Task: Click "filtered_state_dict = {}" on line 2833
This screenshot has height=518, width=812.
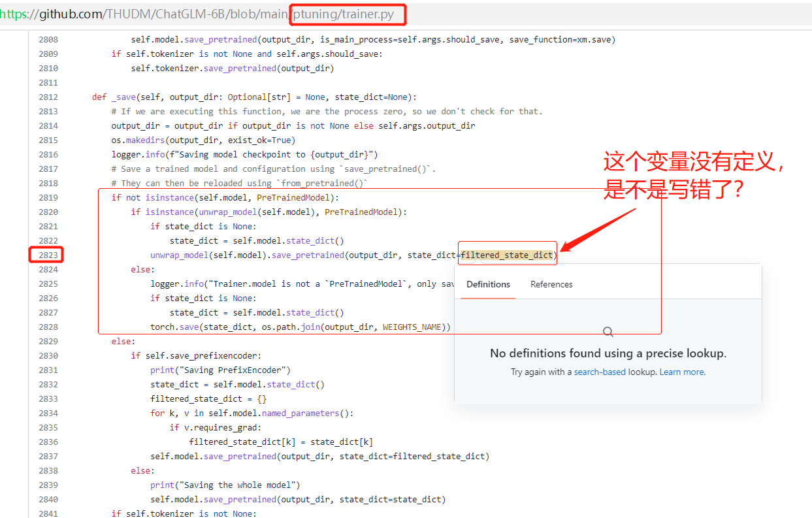Action: pyautogui.click(x=208, y=398)
